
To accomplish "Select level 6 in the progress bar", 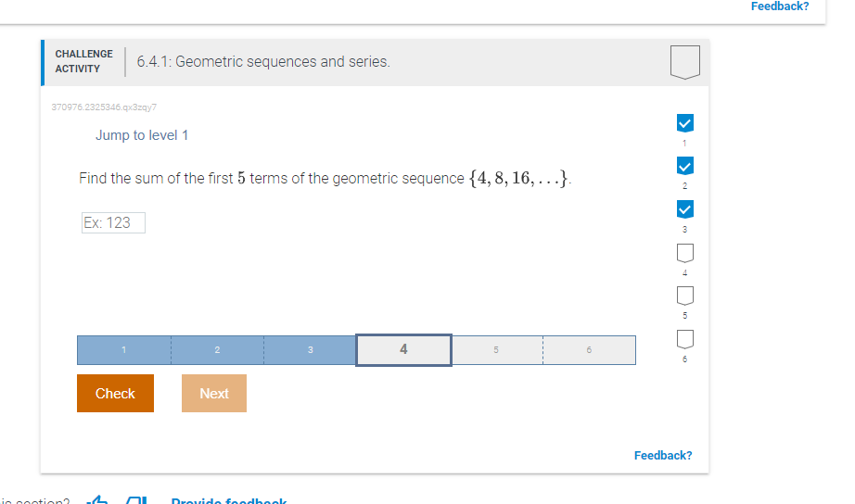I will click(589, 350).
